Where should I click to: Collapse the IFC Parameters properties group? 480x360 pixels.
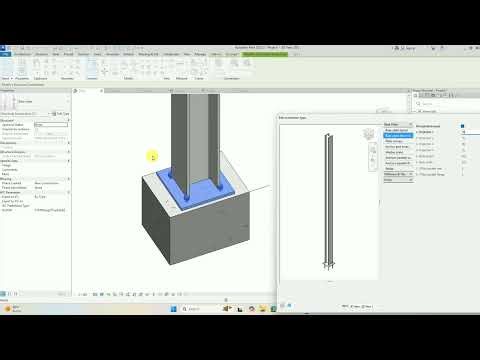click(x=69, y=192)
